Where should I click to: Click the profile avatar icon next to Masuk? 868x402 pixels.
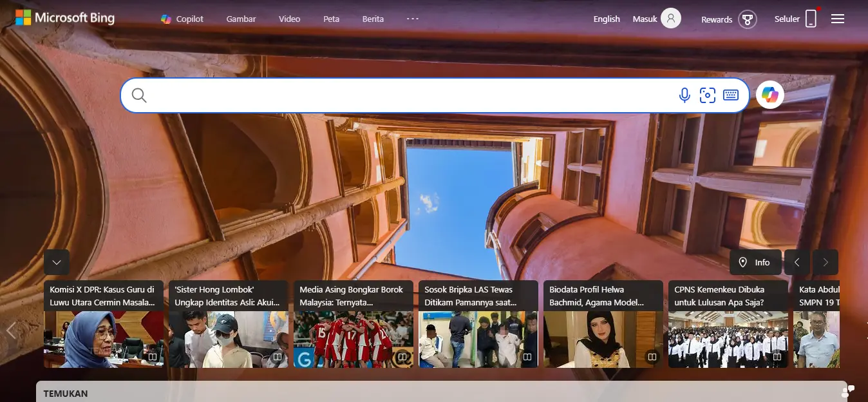click(673, 18)
